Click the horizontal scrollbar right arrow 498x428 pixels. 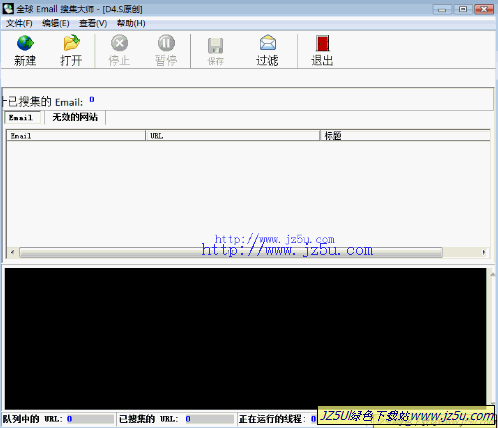(484, 252)
